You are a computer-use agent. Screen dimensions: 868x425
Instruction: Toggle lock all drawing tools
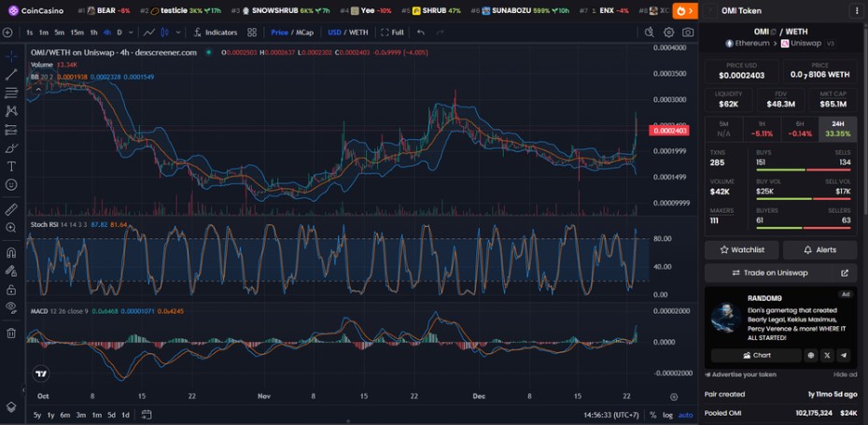click(11, 290)
